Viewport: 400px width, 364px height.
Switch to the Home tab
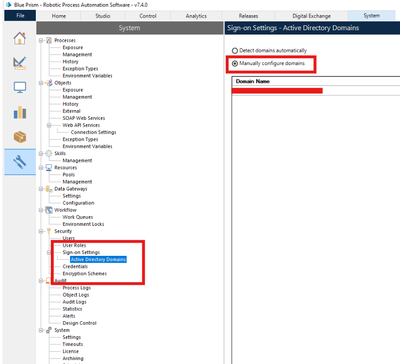59,16
